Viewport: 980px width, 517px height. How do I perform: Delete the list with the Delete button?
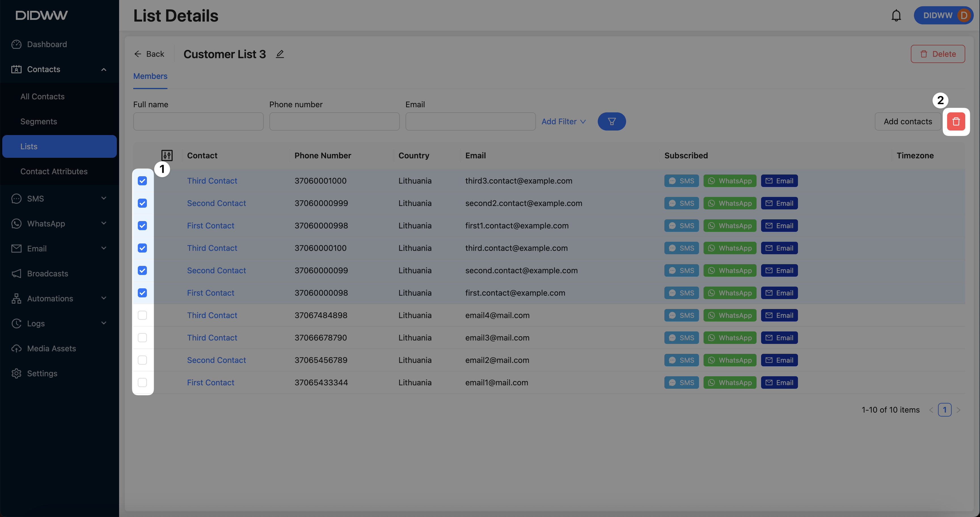point(937,54)
